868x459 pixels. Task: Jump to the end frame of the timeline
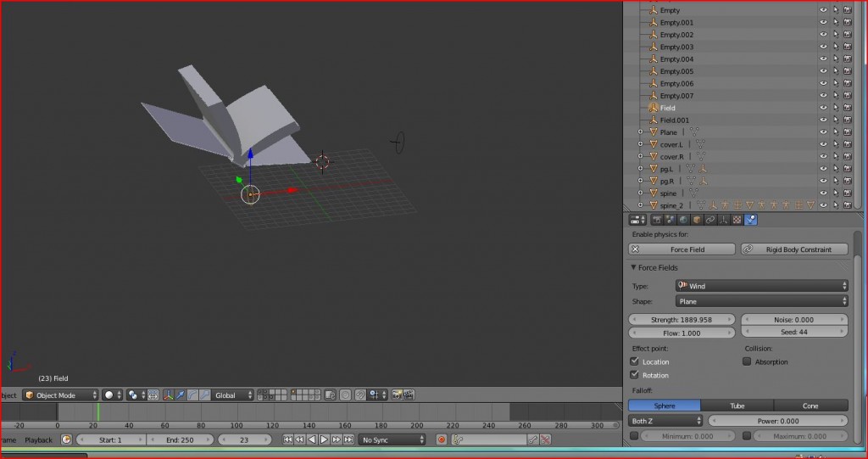tap(348, 439)
